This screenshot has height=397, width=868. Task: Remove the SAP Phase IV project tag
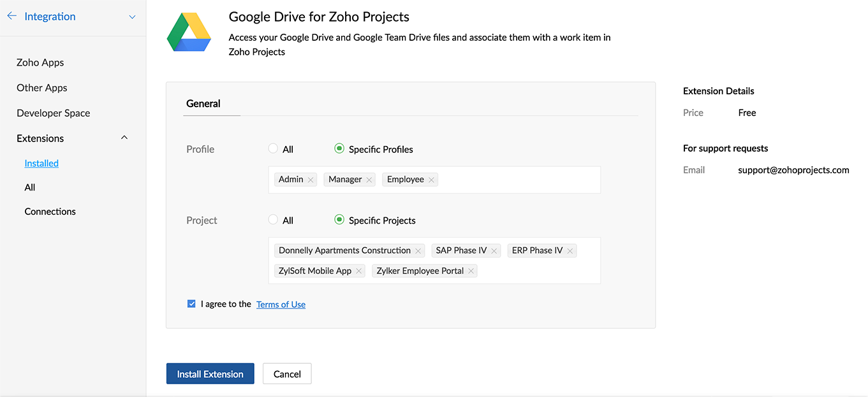click(494, 251)
